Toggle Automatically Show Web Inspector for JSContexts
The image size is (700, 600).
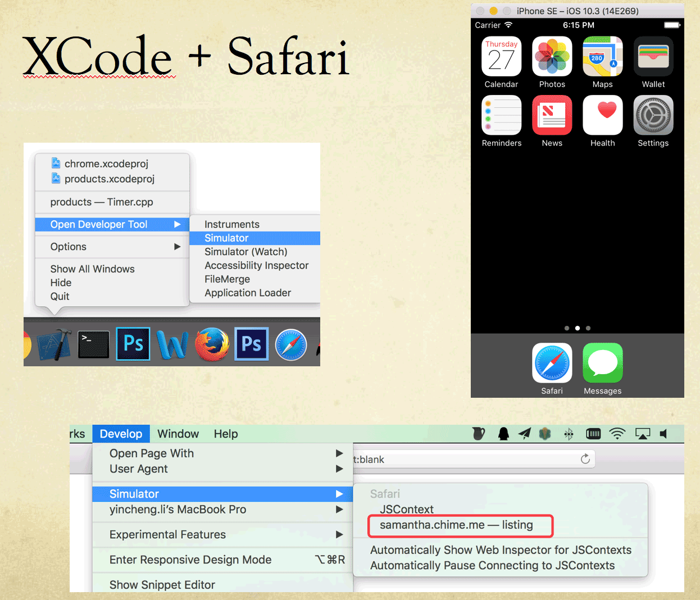coord(501,550)
